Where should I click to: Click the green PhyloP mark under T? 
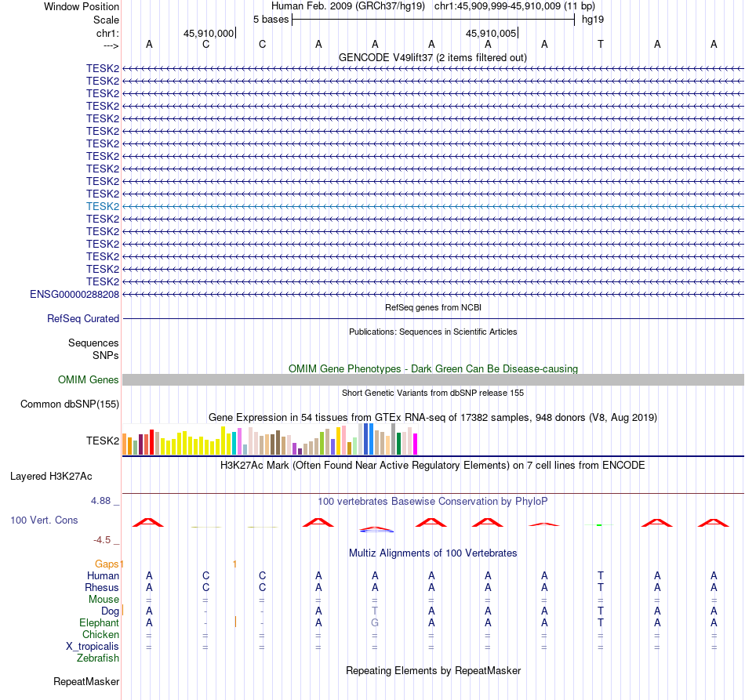[x=599, y=524]
